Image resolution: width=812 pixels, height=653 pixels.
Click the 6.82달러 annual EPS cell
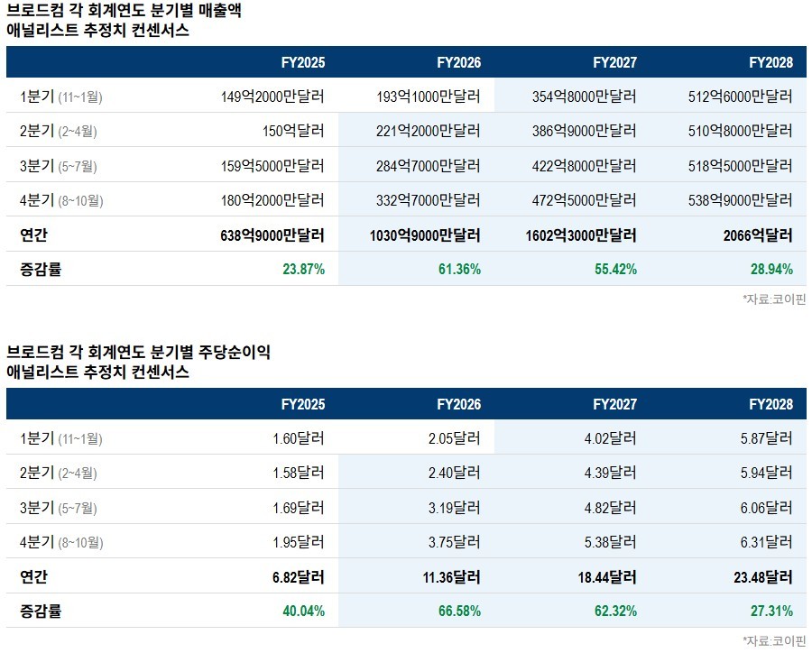tap(299, 577)
